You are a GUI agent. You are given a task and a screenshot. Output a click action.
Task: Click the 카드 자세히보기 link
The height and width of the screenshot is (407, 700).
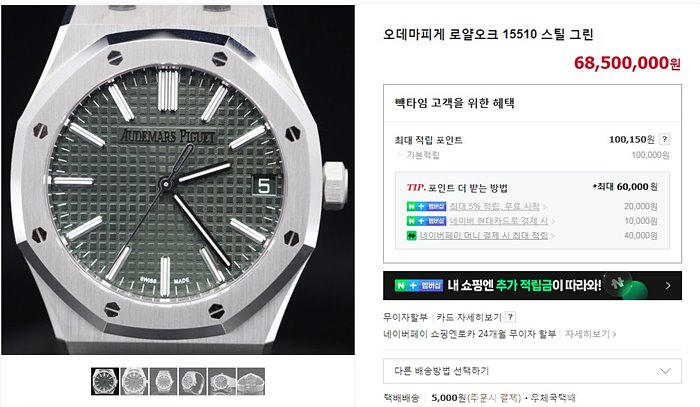coord(469,317)
